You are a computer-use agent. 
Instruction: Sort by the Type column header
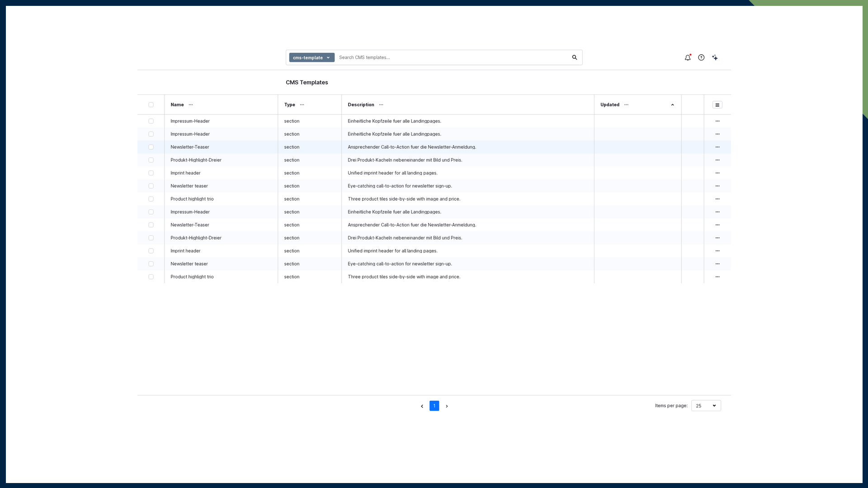[x=289, y=105]
